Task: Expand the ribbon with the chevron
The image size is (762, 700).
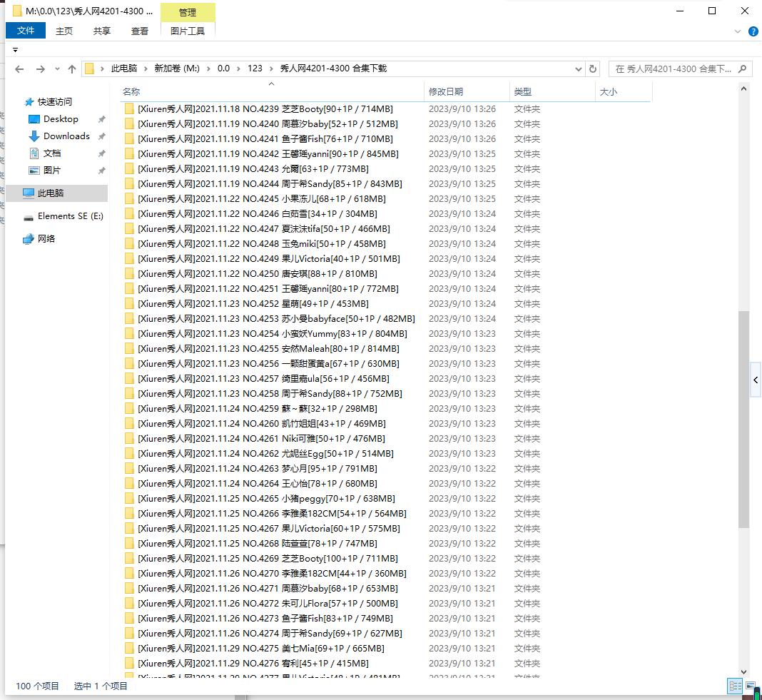Action: click(738, 31)
